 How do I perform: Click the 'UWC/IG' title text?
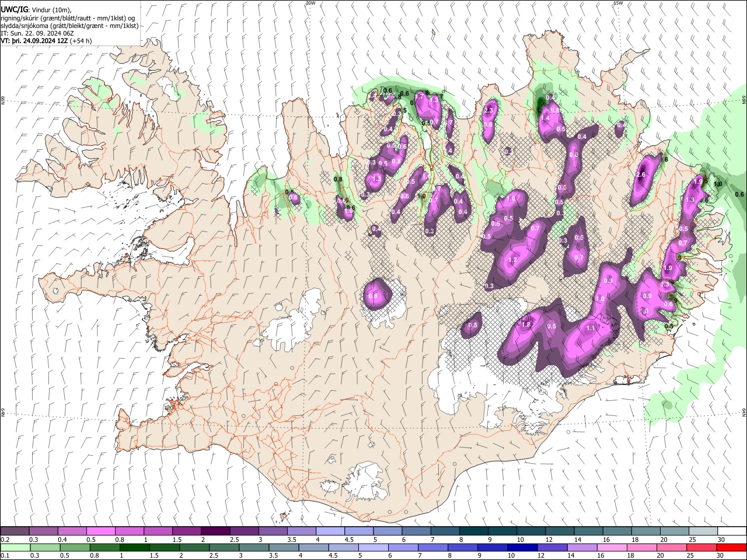pyautogui.click(x=13, y=10)
